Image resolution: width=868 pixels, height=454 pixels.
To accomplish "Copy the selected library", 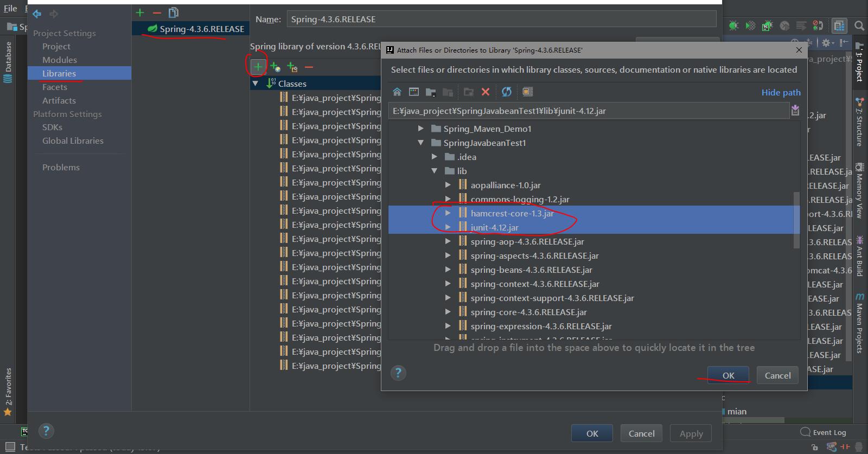I will tap(174, 12).
